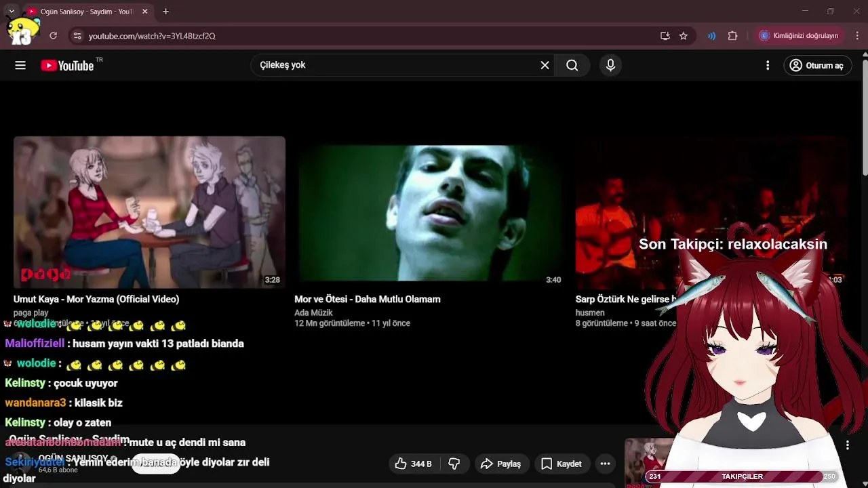Image resolution: width=868 pixels, height=488 pixels.
Task: Click the Kaydet save button
Action: (x=561, y=464)
